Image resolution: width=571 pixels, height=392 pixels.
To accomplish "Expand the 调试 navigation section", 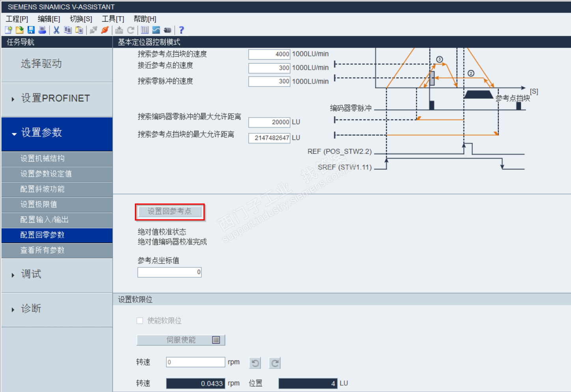I will coord(57,275).
